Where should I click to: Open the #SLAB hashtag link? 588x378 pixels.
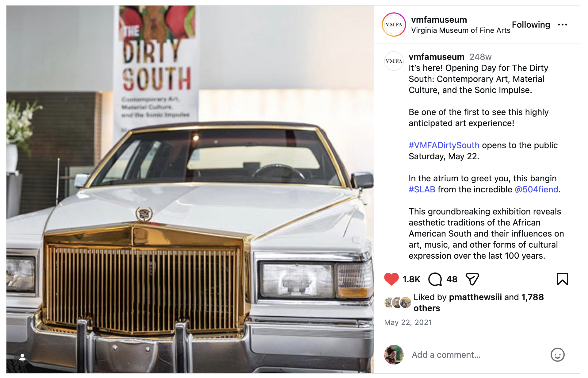[x=422, y=189]
